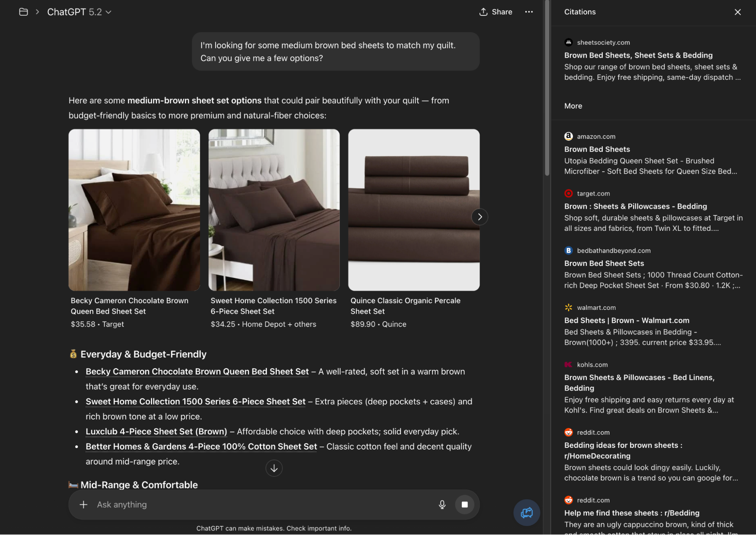
Task: Open the three-dots more options menu
Action: click(x=529, y=12)
